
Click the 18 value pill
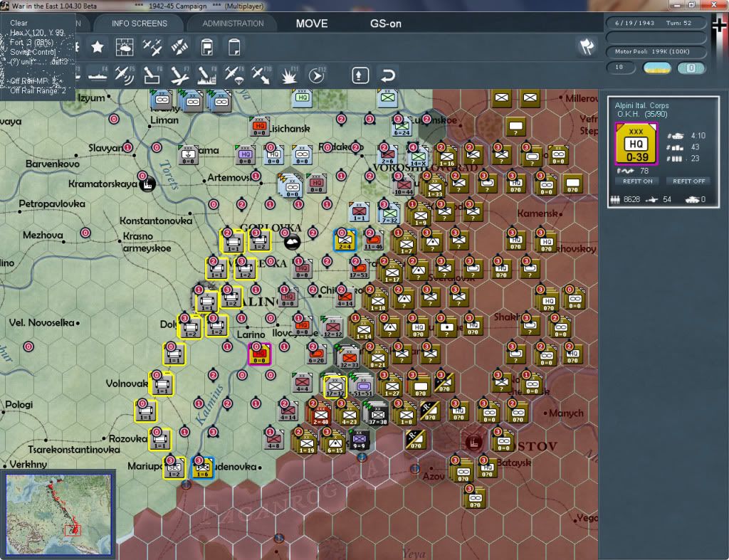(620, 68)
